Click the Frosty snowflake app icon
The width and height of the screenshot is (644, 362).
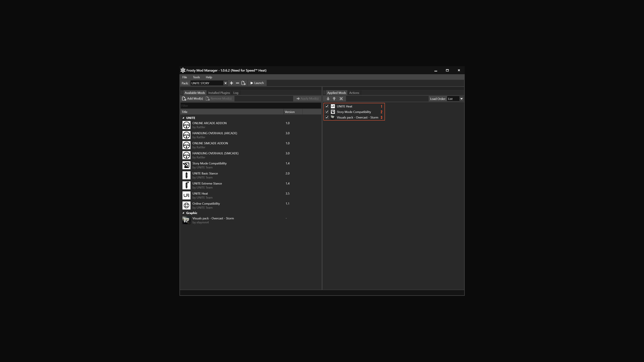(183, 70)
